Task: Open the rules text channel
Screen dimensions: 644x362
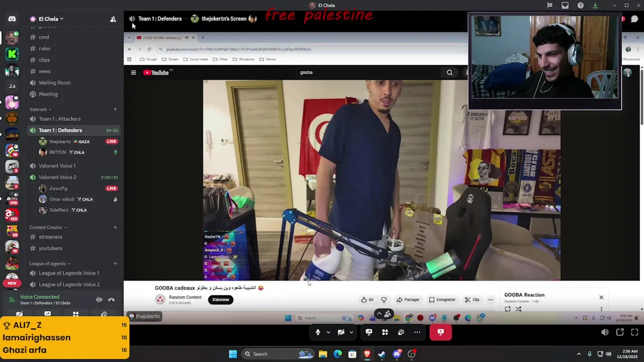Action: 44,49
